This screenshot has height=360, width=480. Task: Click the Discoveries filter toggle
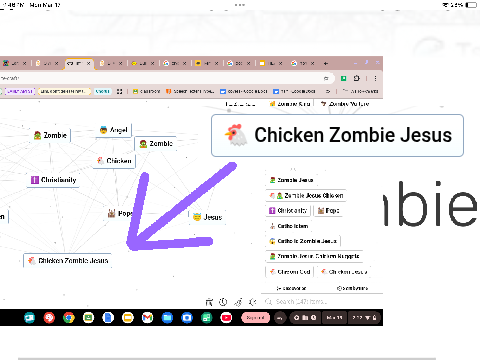(x=291, y=288)
